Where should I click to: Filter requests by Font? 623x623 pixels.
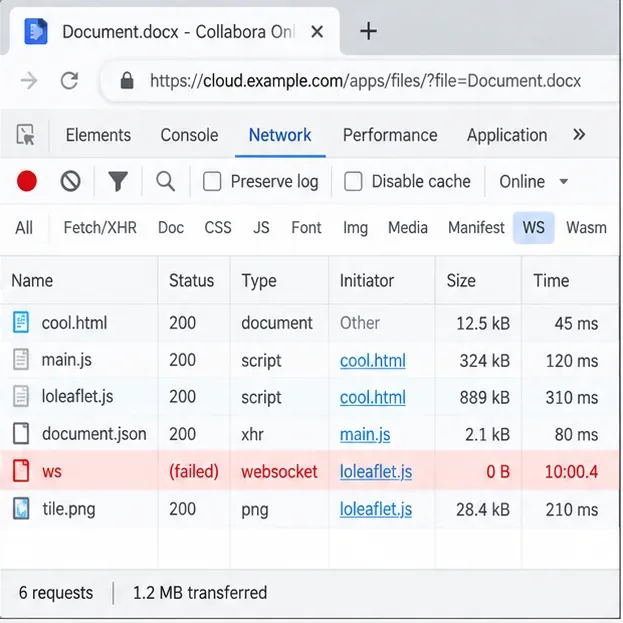click(306, 228)
